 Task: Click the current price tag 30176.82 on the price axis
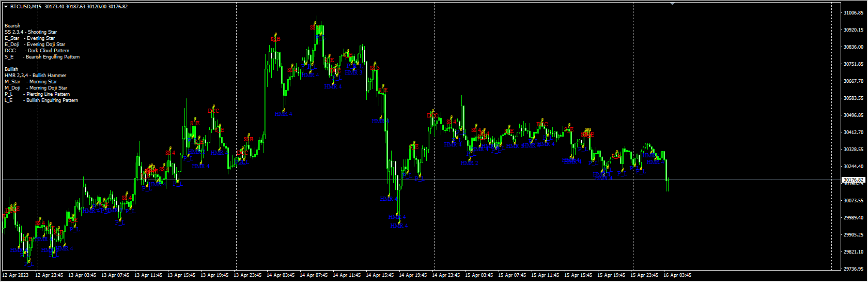pyautogui.click(x=854, y=180)
